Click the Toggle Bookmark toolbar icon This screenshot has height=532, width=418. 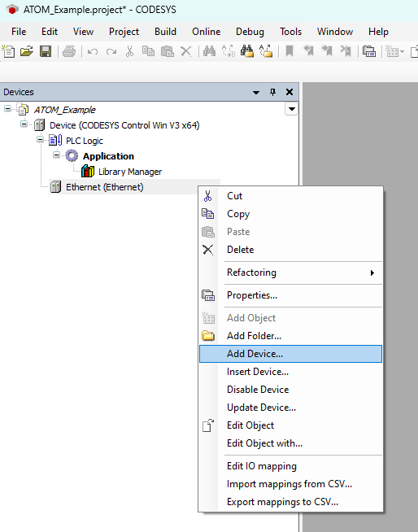pyautogui.click(x=290, y=51)
